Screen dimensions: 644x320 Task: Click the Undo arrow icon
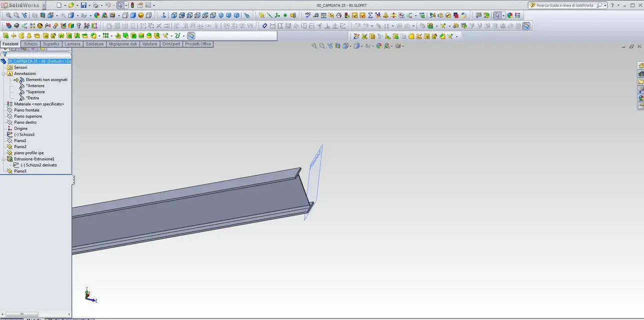point(108,5)
